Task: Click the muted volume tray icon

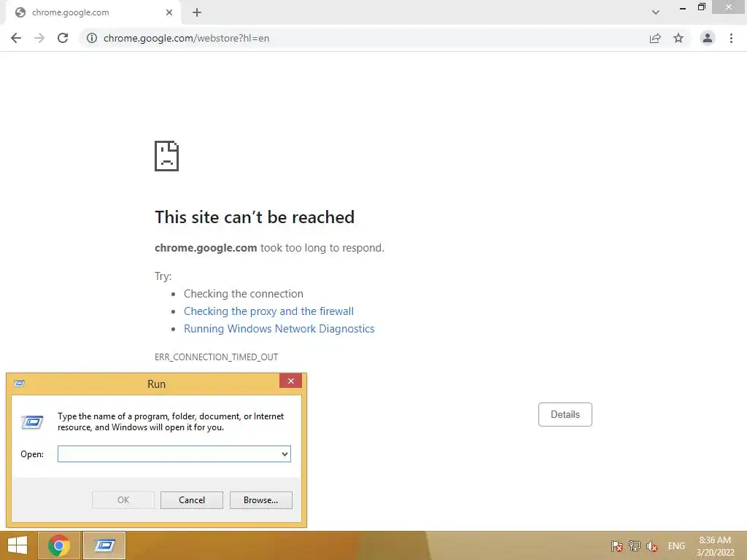Action: coord(652,546)
